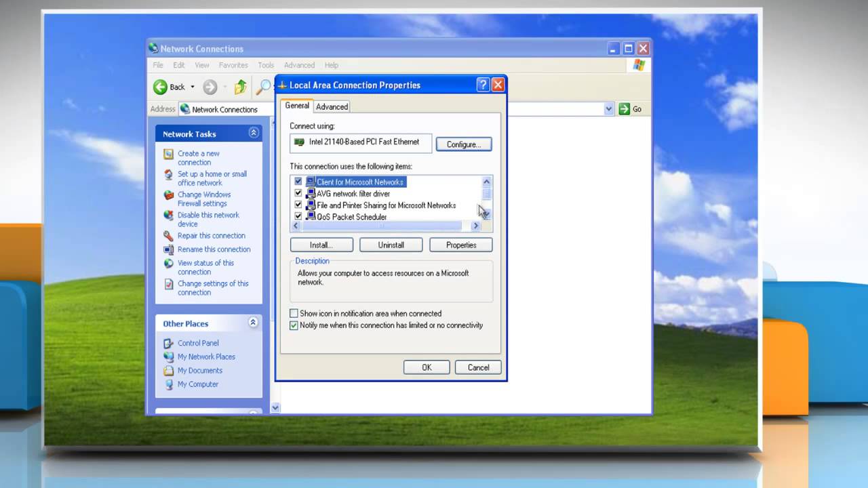Screen dimensions: 868x488
Task: Click the Network Connections address bar icon
Action: click(184, 109)
